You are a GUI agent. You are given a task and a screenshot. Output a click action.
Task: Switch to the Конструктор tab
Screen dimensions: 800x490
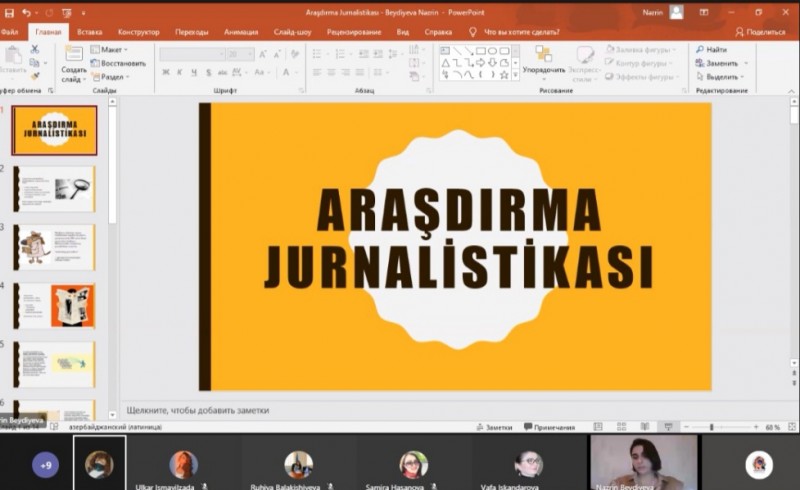pyautogui.click(x=138, y=32)
